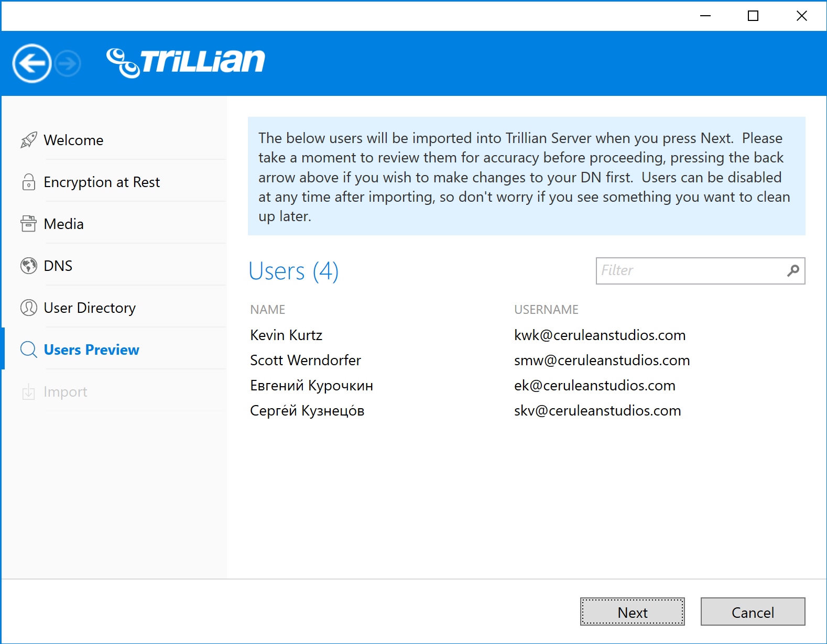Screen dimensions: 827x644
Task: Select the Users Preview step
Action: coord(91,350)
